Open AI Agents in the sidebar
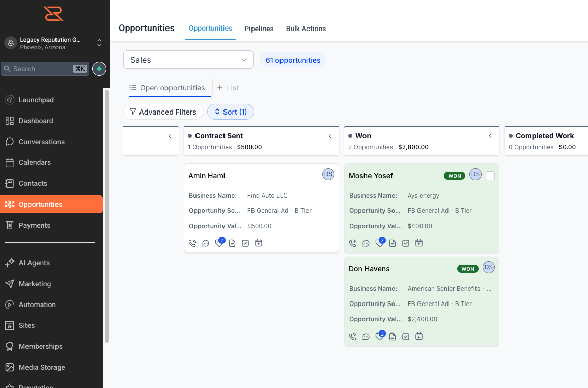Screen dimensions: 588x388 (51, 263)
